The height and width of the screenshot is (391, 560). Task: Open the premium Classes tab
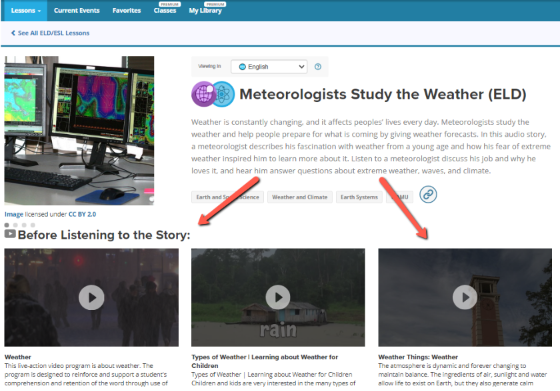(x=165, y=11)
